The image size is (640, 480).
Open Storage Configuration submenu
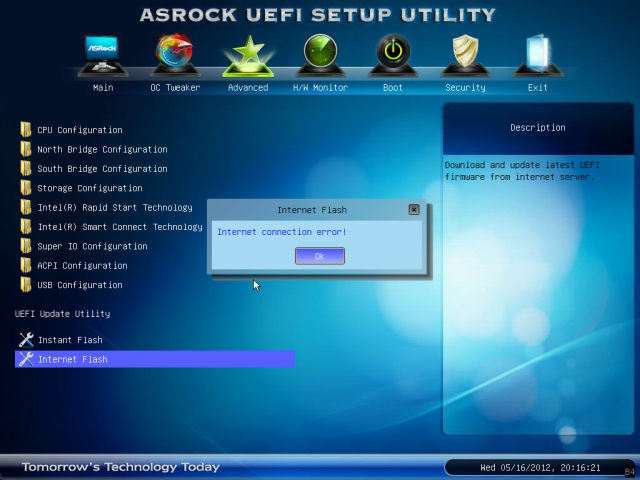90,188
